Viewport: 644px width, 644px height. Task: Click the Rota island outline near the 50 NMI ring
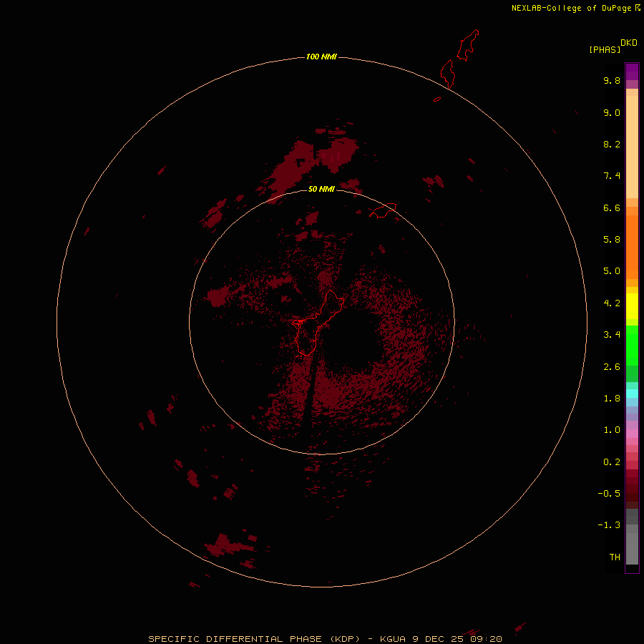tap(383, 210)
